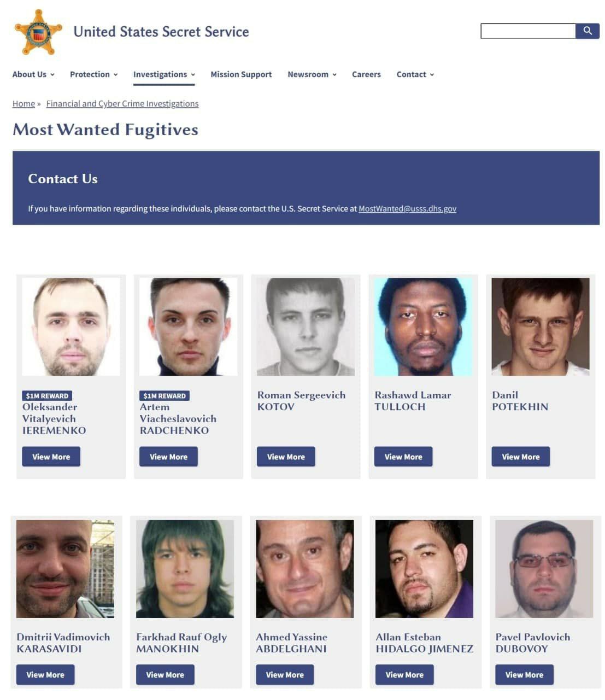The image size is (605, 700).
Task: View More about Roman Kotov
Action: click(286, 457)
